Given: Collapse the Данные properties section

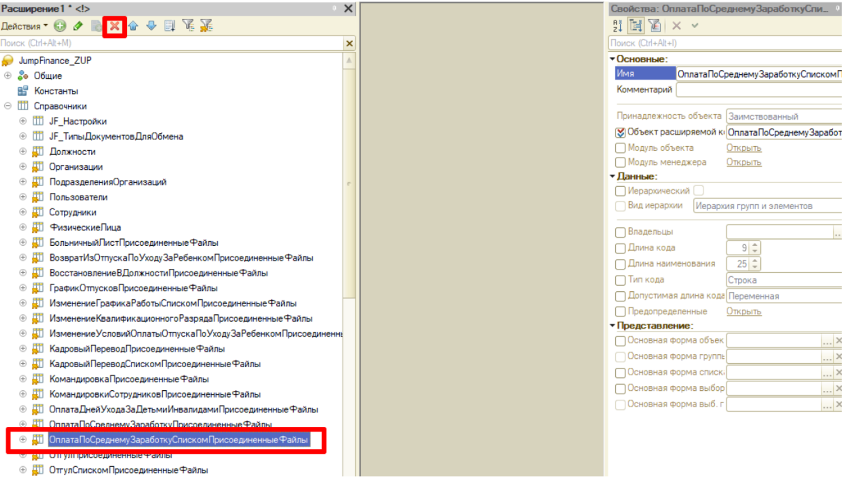Looking at the screenshot, I should pos(612,176).
